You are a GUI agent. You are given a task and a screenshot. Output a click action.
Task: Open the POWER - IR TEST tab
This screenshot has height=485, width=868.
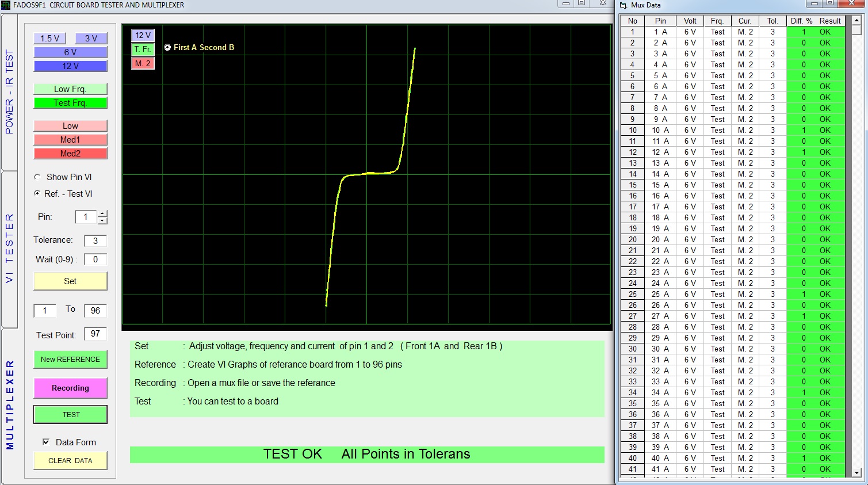pos(9,92)
